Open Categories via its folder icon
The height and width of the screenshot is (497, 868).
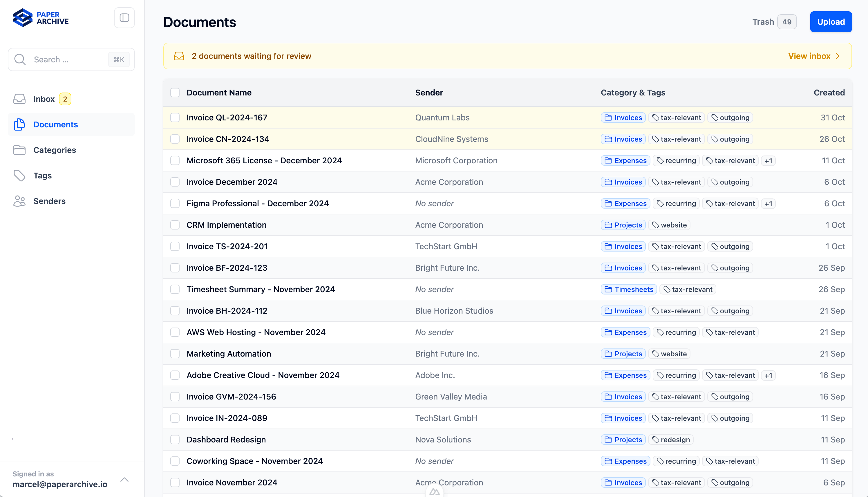pyautogui.click(x=19, y=150)
